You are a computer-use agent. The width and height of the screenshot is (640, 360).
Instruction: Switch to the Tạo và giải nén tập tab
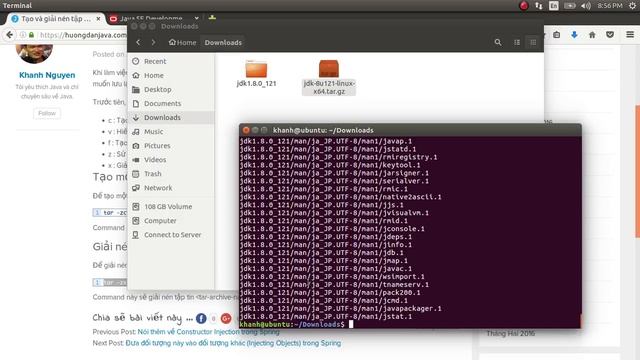[56, 19]
